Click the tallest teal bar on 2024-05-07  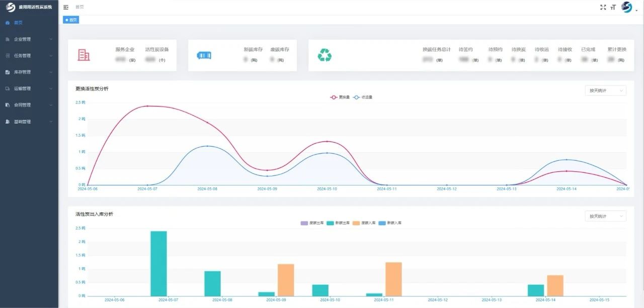click(x=158, y=263)
